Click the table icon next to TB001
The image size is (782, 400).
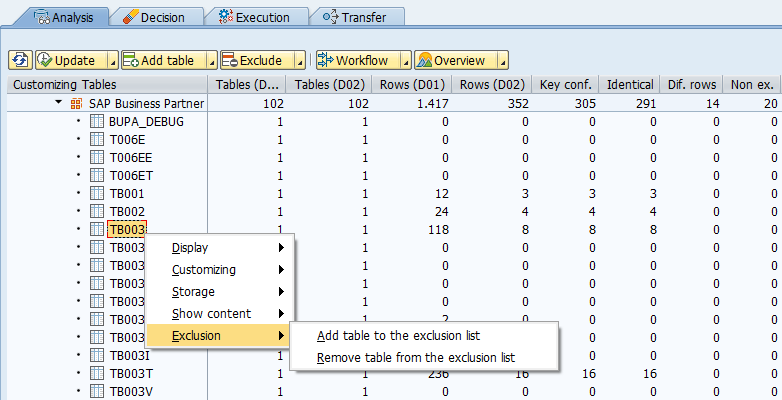point(97,193)
